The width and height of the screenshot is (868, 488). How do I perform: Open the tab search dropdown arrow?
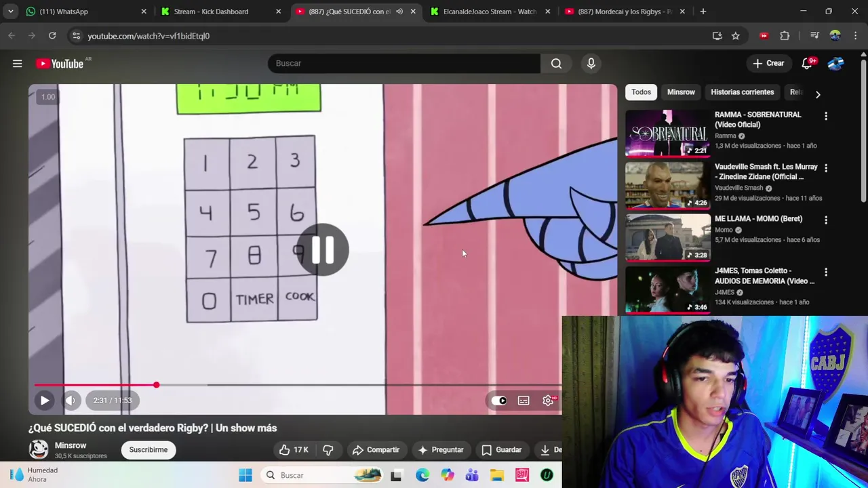coord(10,12)
